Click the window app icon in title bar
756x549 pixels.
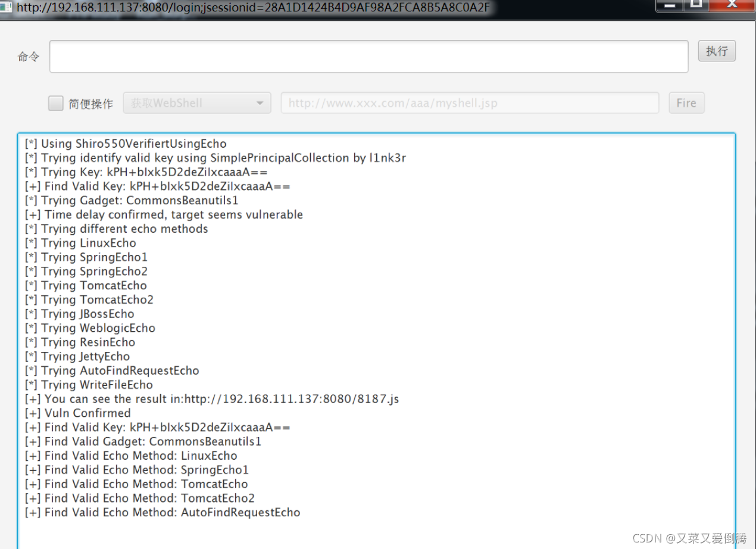(x=7, y=8)
